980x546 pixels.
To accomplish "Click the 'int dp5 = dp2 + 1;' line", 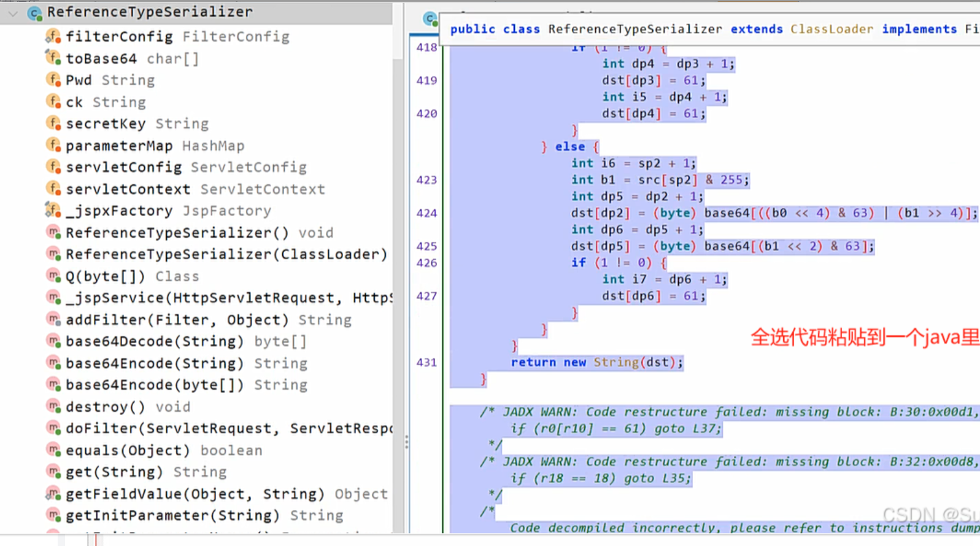I will click(637, 197).
